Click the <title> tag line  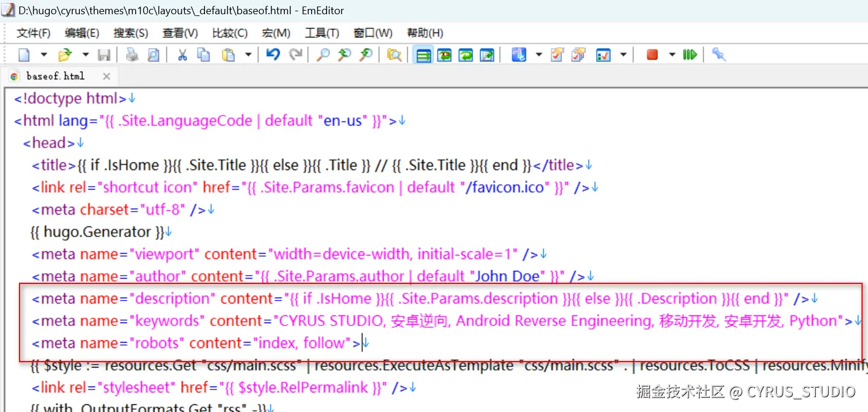pyautogui.click(x=312, y=165)
